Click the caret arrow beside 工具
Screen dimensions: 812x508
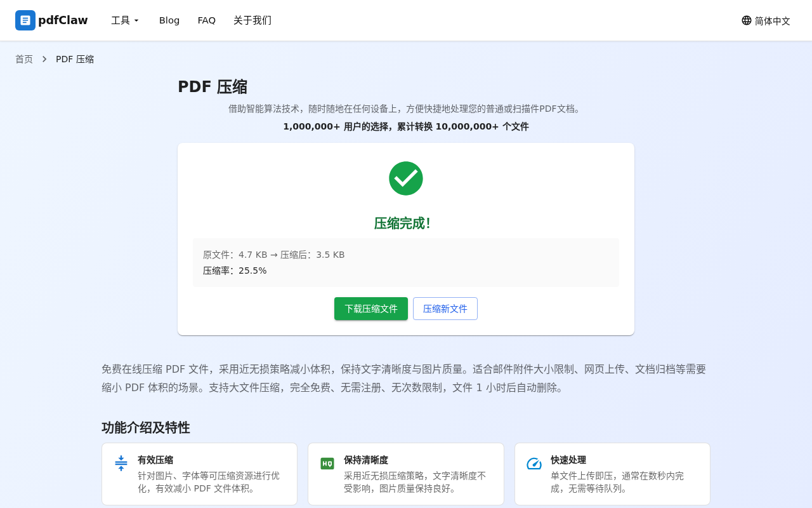pos(136,21)
